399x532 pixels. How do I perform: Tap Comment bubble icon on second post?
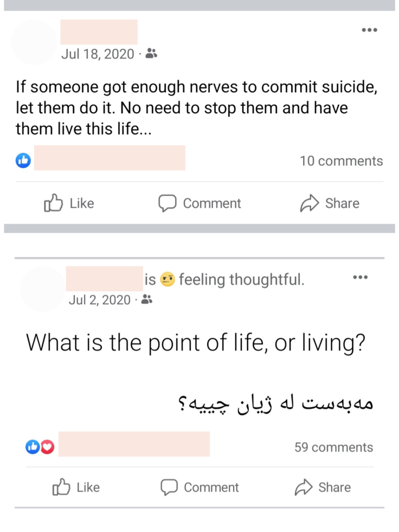click(169, 487)
